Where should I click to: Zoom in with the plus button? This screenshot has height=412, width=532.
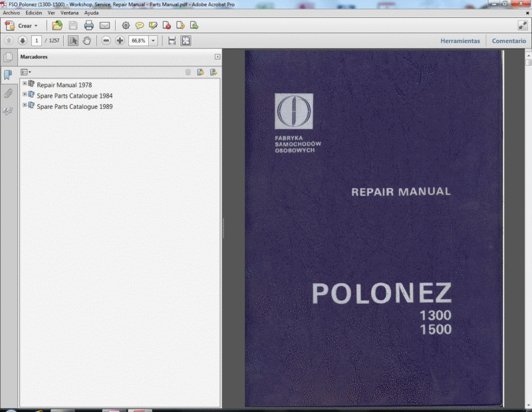coord(120,41)
